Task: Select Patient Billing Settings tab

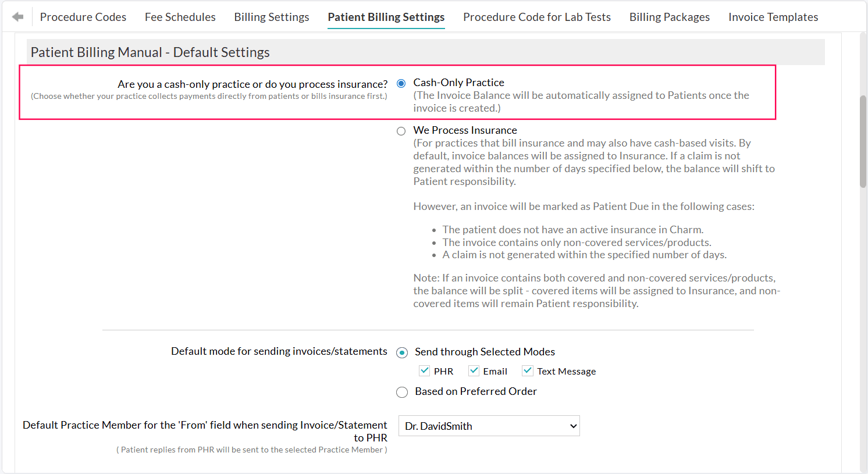Action: coord(386,17)
